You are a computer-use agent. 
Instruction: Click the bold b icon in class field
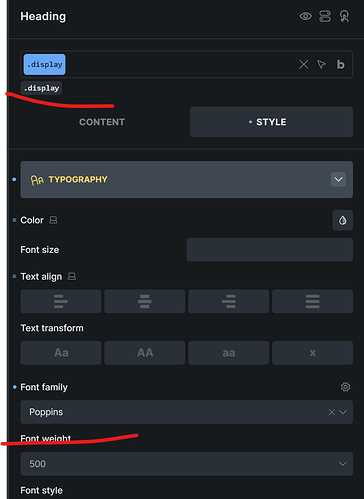340,64
